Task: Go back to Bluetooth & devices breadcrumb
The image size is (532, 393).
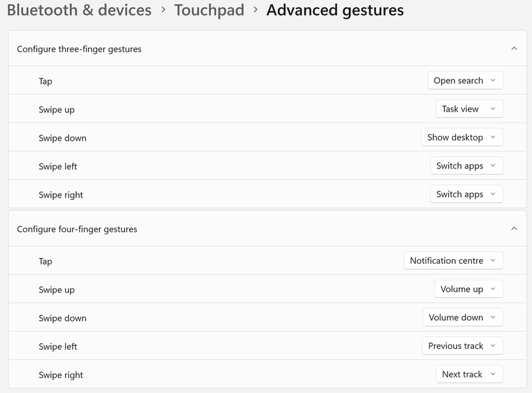Action: 79,10
